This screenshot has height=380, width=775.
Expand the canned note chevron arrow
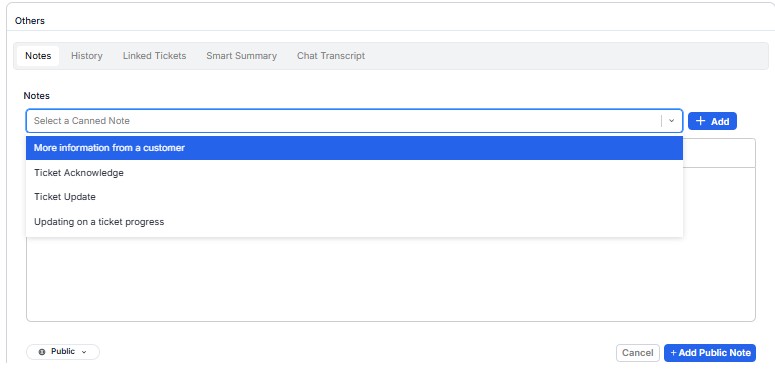pos(671,121)
